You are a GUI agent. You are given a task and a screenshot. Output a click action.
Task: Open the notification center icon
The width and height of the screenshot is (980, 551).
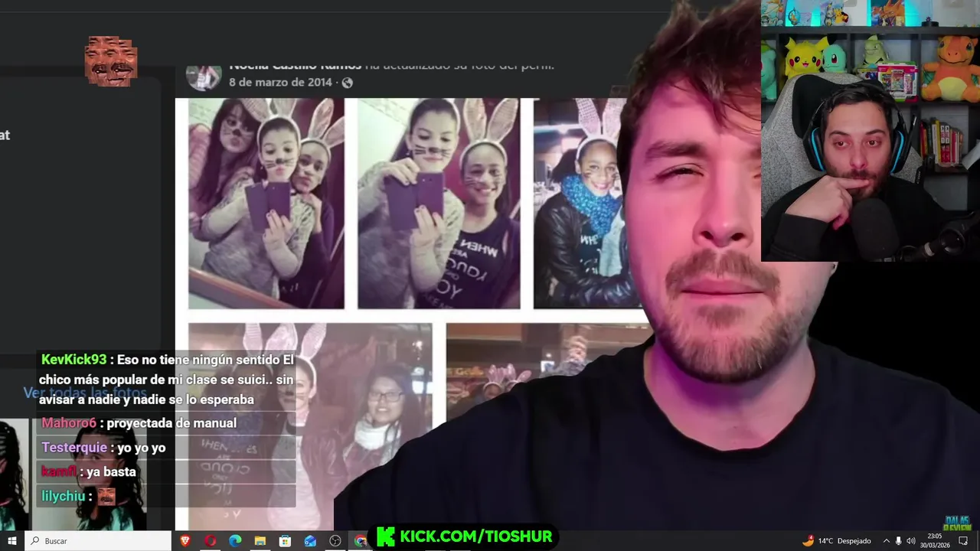coord(963,541)
